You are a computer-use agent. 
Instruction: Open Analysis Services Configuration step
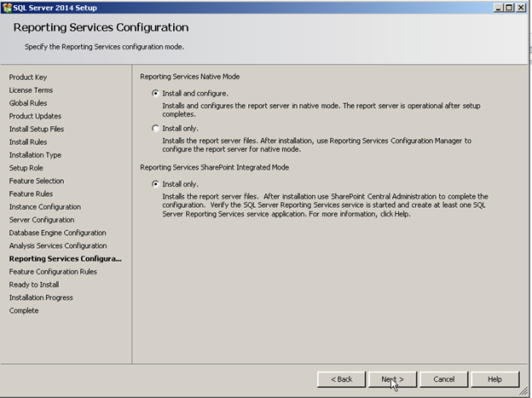(58, 245)
